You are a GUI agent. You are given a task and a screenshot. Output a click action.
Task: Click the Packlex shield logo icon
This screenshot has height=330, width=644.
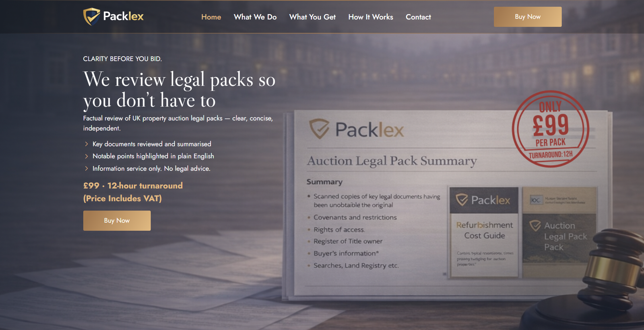pos(92,16)
